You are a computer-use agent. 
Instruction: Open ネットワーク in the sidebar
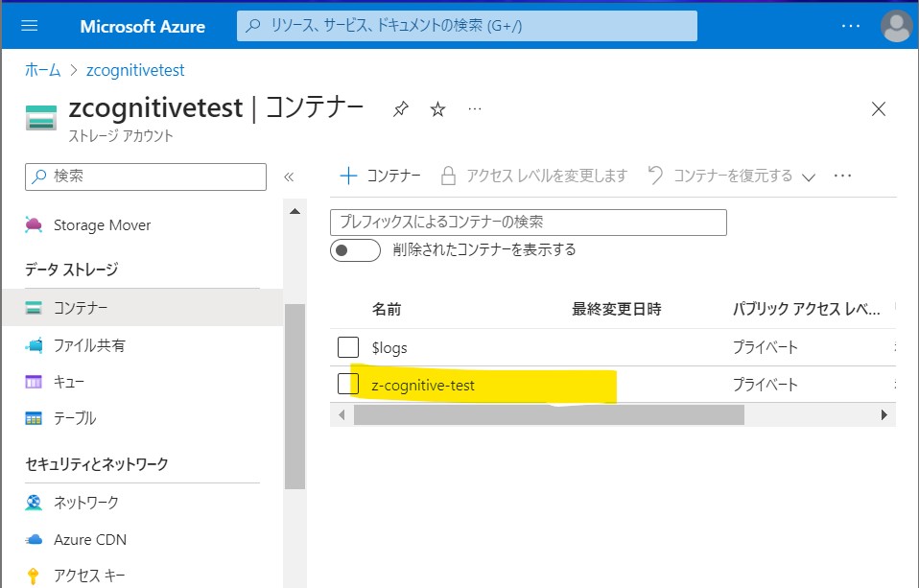pyautogui.click(x=86, y=503)
